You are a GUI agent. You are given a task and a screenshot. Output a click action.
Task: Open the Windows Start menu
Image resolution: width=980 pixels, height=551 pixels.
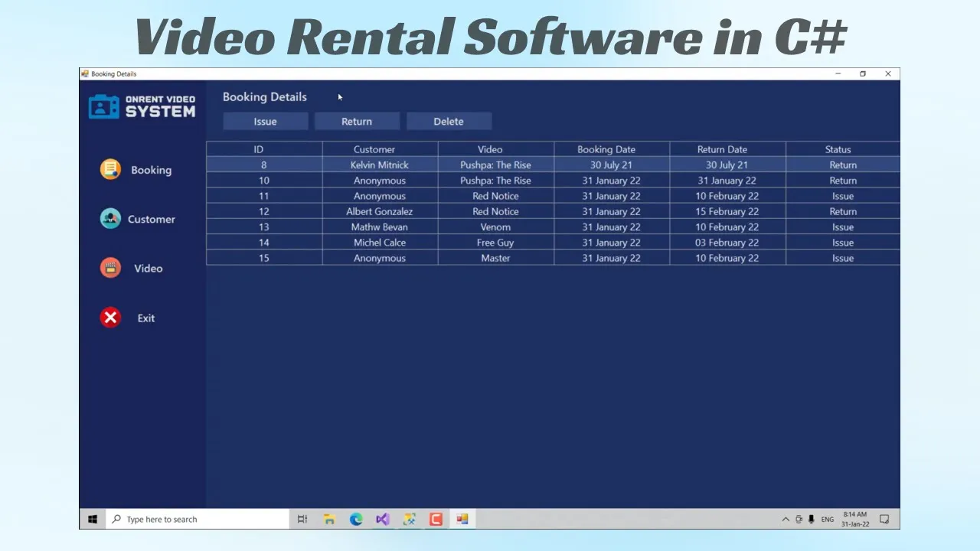[x=92, y=519]
